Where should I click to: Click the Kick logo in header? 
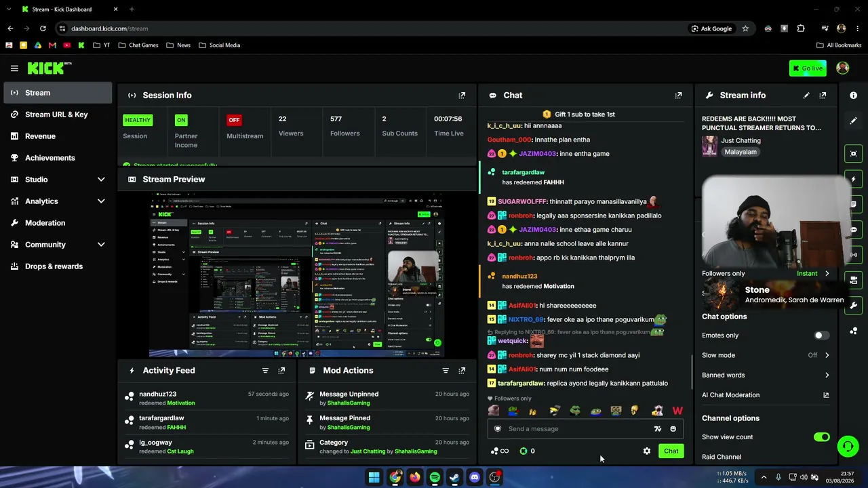tap(49, 68)
